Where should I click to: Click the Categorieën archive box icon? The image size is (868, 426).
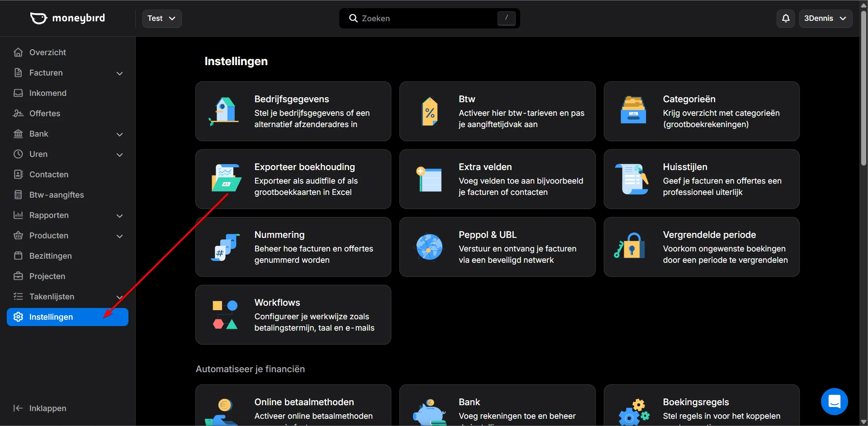633,111
